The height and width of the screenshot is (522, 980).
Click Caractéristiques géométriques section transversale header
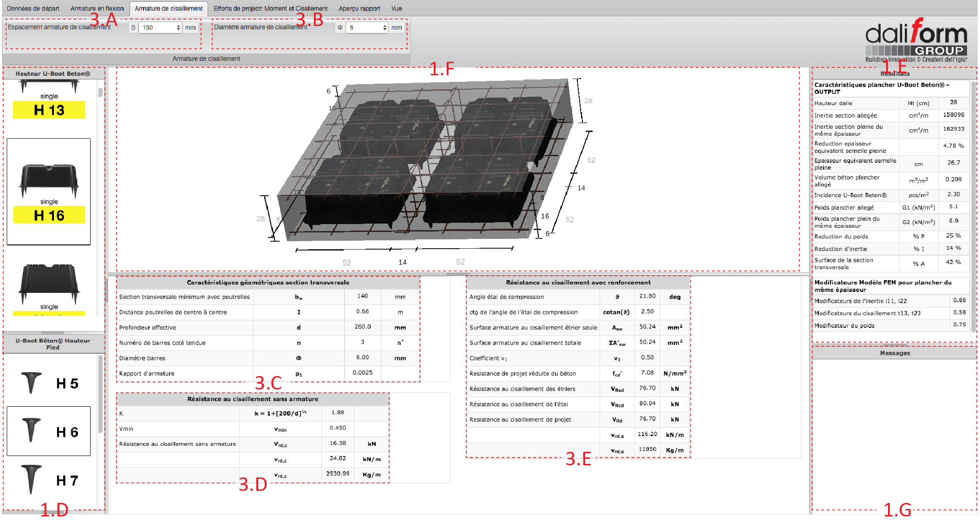[268, 282]
